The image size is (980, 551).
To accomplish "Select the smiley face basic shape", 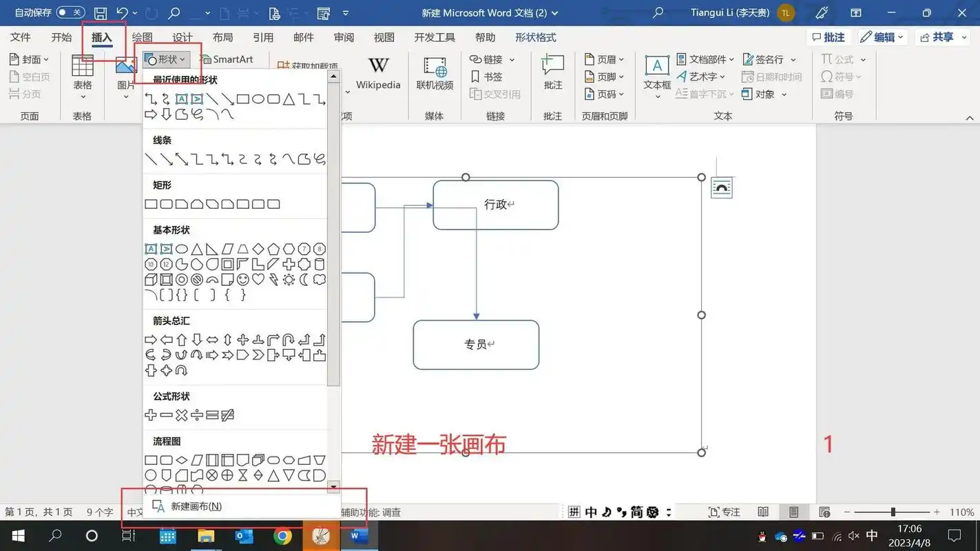I will pos(244,279).
